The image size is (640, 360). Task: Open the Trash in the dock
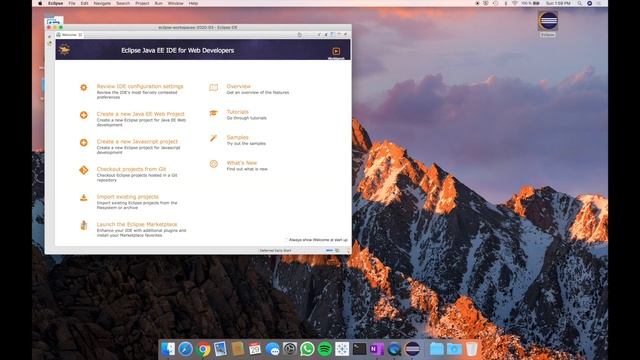[x=471, y=349]
